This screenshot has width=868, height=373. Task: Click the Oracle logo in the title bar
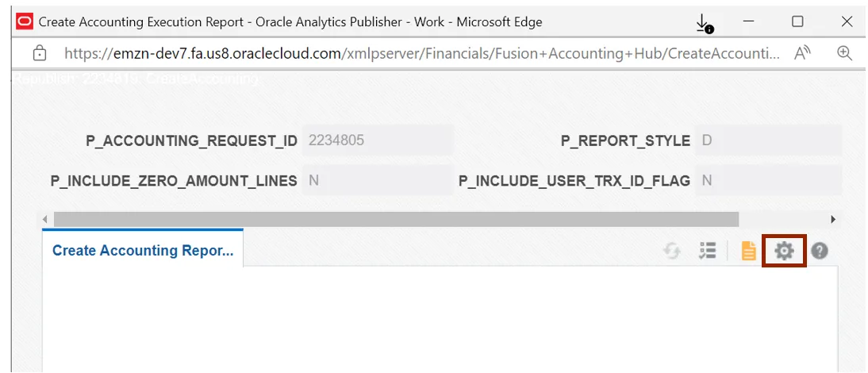[x=25, y=21]
